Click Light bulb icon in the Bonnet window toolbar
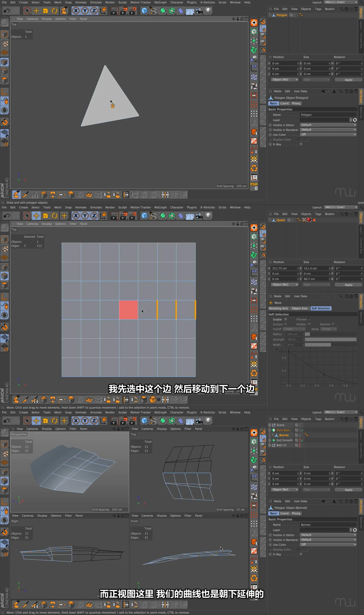This screenshot has width=364, height=615. [x=208, y=421]
